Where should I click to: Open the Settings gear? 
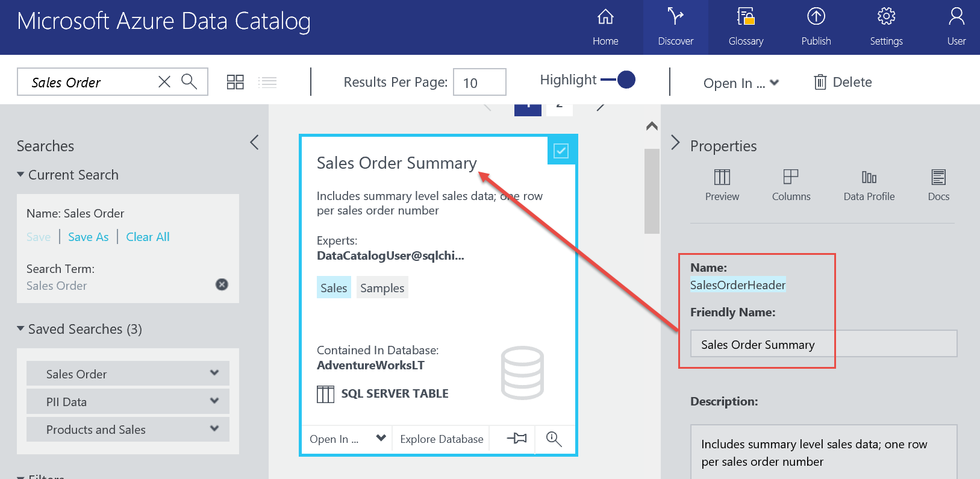(x=886, y=27)
